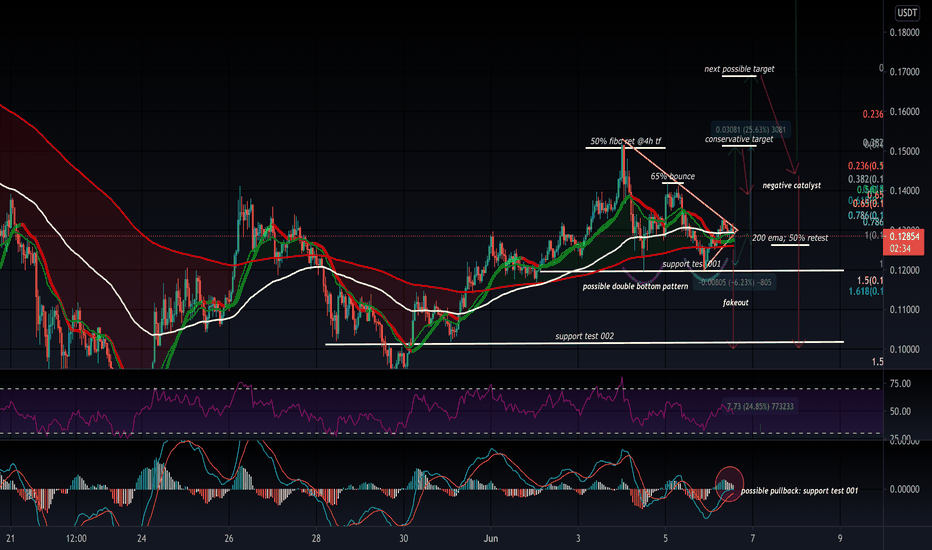Click the RSI 50.00 scale label
Viewport: 932px width, 550px height.
900,411
